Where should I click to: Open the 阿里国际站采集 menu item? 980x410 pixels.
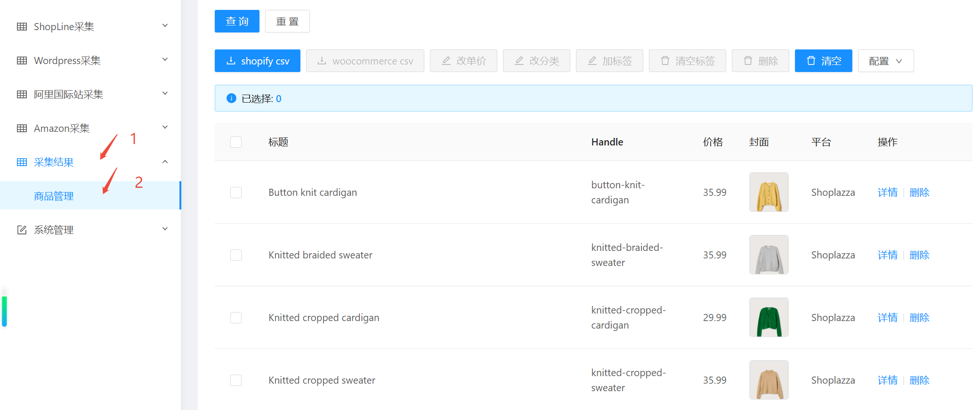(69, 94)
